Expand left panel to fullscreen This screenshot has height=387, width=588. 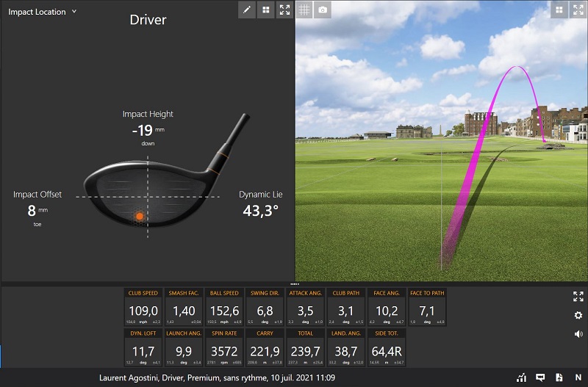(284, 10)
